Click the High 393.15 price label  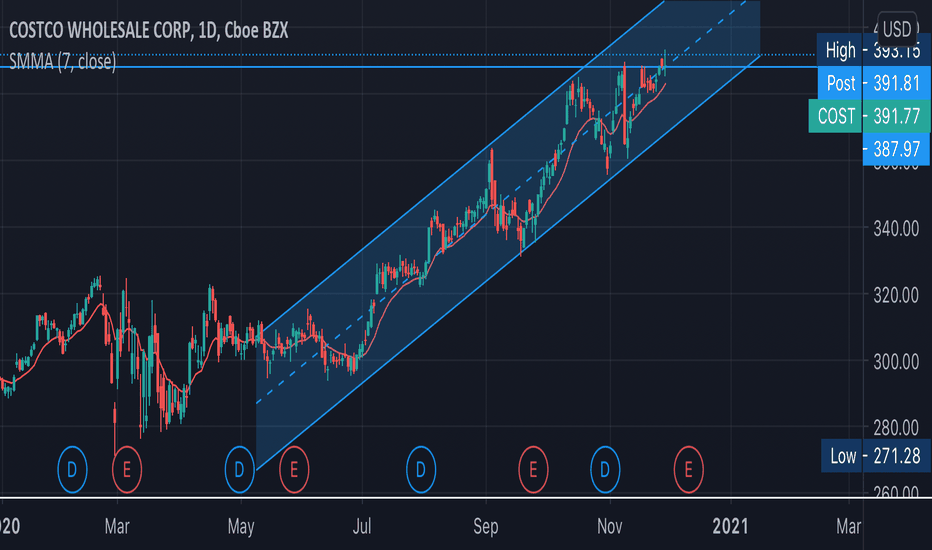(872, 51)
